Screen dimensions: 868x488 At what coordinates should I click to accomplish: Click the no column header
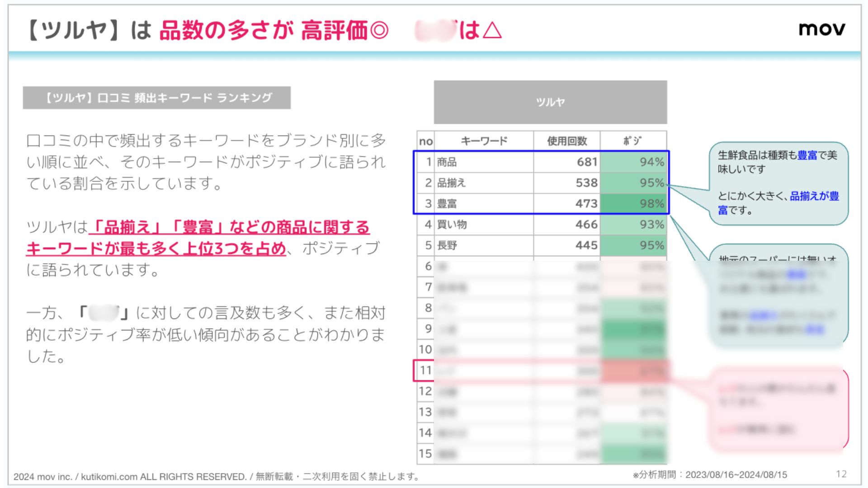click(425, 141)
